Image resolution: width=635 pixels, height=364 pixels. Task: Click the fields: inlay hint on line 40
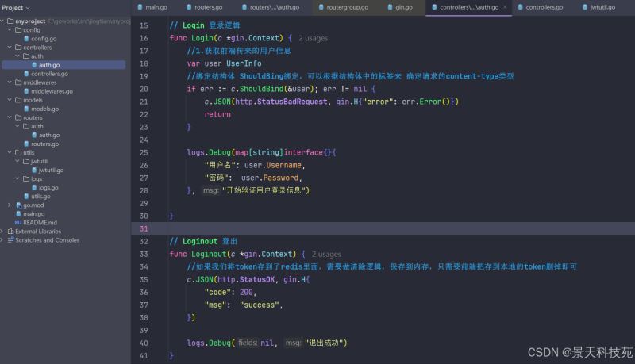pyautogui.click(x=248, y=343)
